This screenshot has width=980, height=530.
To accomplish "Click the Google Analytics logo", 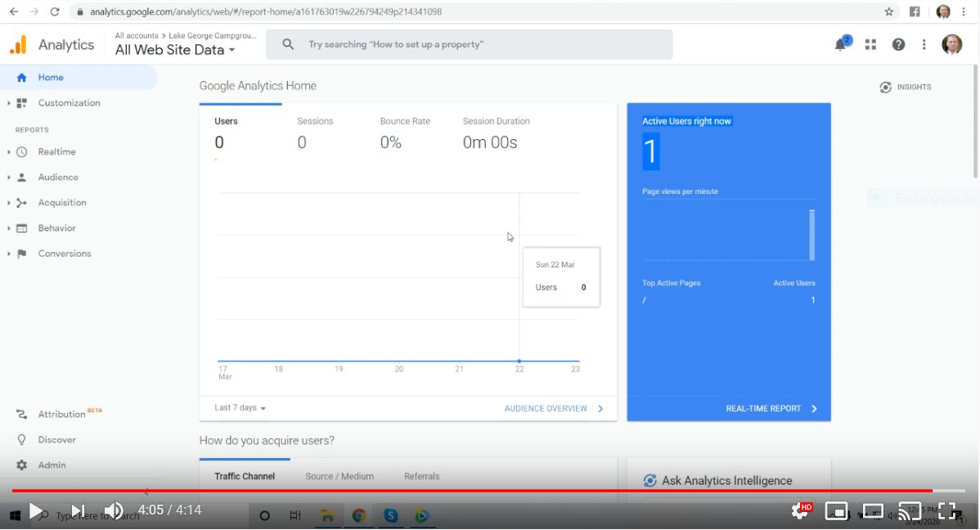I will click(x=19, y=45).
